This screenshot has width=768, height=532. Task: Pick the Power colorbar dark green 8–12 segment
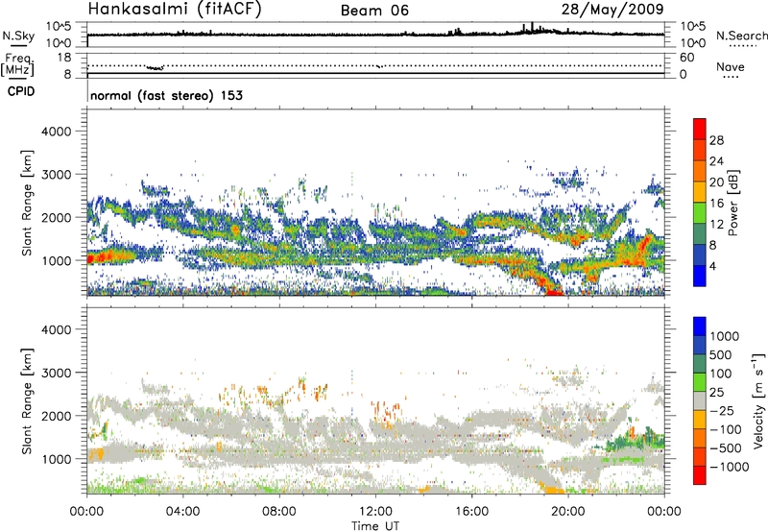[700, 233]
